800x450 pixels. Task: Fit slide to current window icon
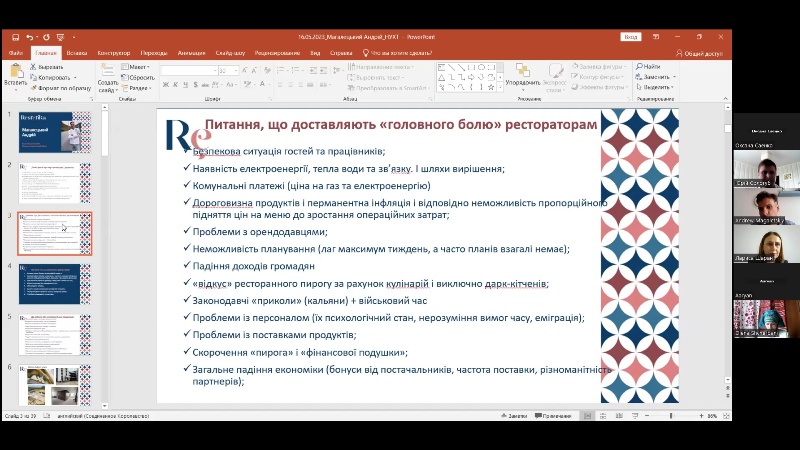tap(726, 416)
